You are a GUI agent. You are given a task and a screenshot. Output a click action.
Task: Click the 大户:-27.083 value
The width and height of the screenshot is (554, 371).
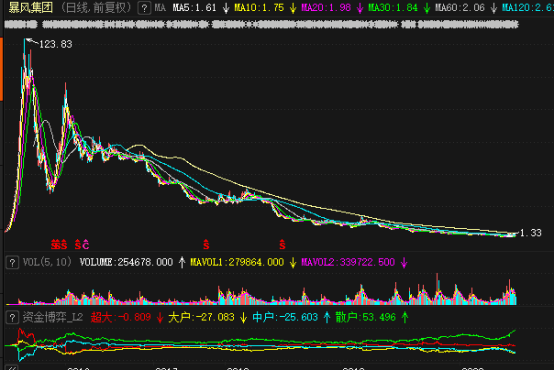pyautogui.click(x=201, y=317)
